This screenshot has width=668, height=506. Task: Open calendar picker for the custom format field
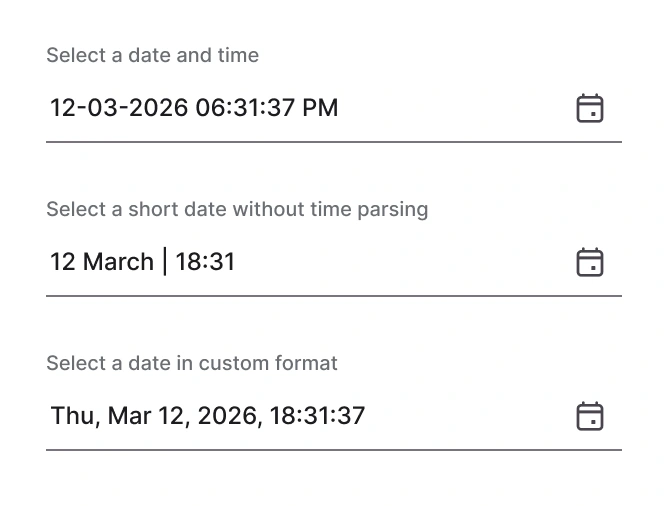click(x=590, y=416)
